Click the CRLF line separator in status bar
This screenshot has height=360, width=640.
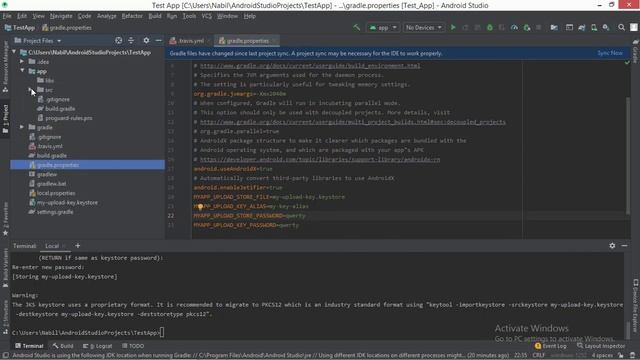[x=539, y=356]
